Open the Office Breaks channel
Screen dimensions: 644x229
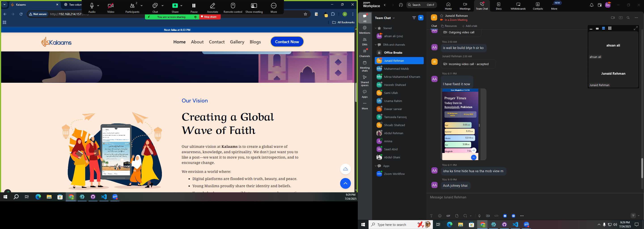399,53
